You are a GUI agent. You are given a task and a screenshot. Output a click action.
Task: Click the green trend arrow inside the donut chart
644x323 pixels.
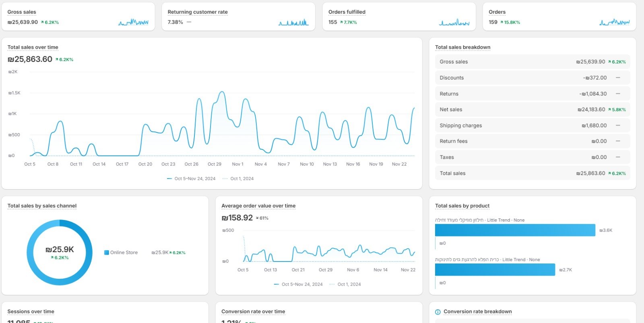tap(52, 258)
